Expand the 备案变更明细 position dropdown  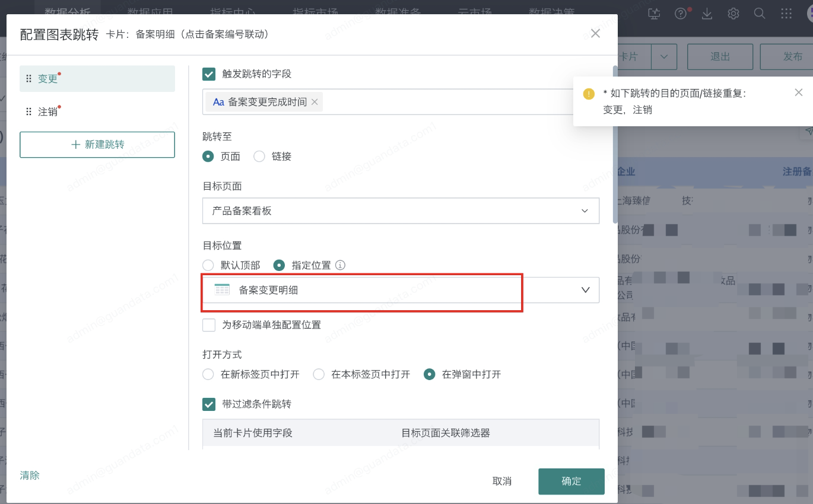tap(401, 290)
